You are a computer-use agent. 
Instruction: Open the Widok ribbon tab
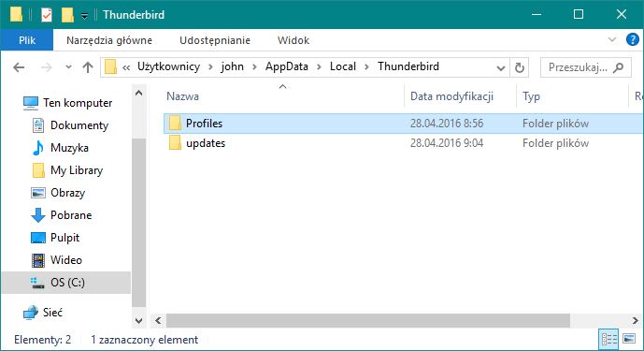[293, 40]
